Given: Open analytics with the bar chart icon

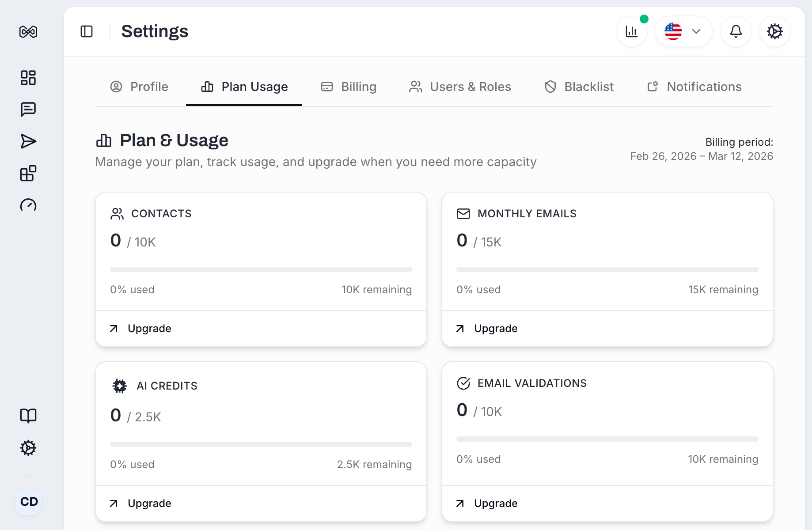Looking at the screenshot, I should 632,31.
